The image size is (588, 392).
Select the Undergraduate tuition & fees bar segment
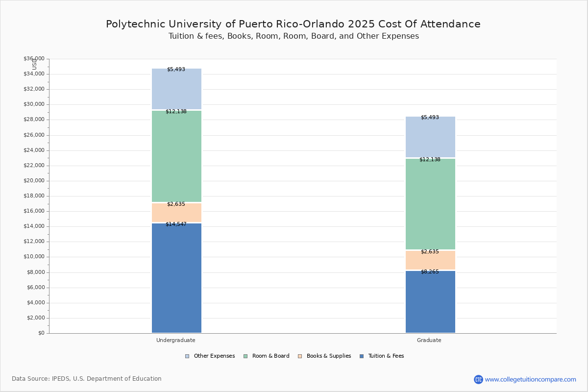pyautogui.click(x=176, y=279)
